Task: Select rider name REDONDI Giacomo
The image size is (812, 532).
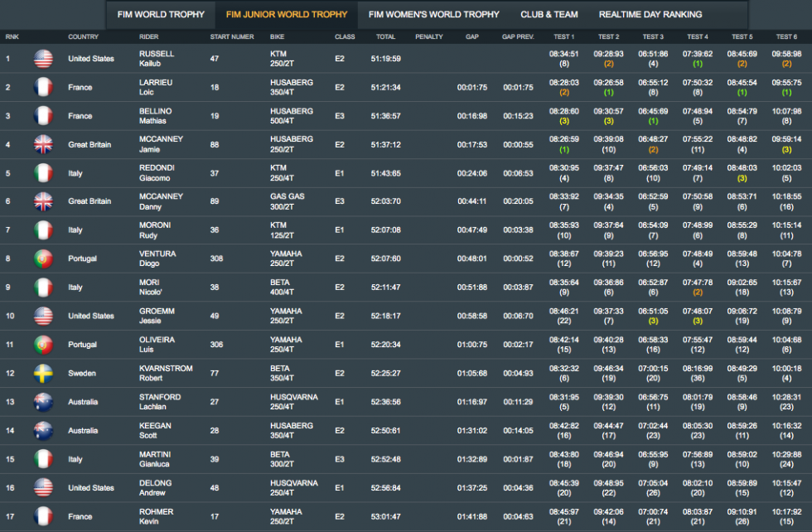Action: click(x=157, y=173)
